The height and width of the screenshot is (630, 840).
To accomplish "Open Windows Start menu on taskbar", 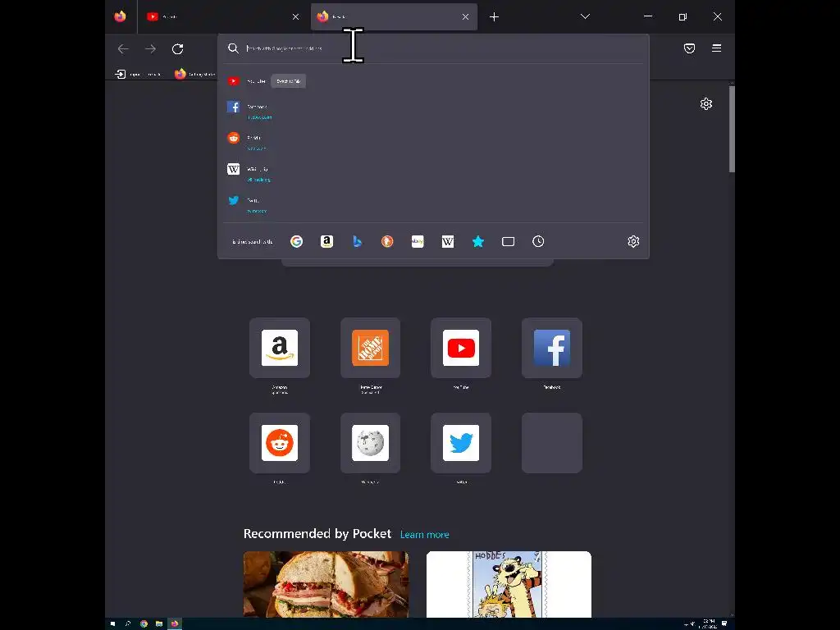I will tap(112, 623).
